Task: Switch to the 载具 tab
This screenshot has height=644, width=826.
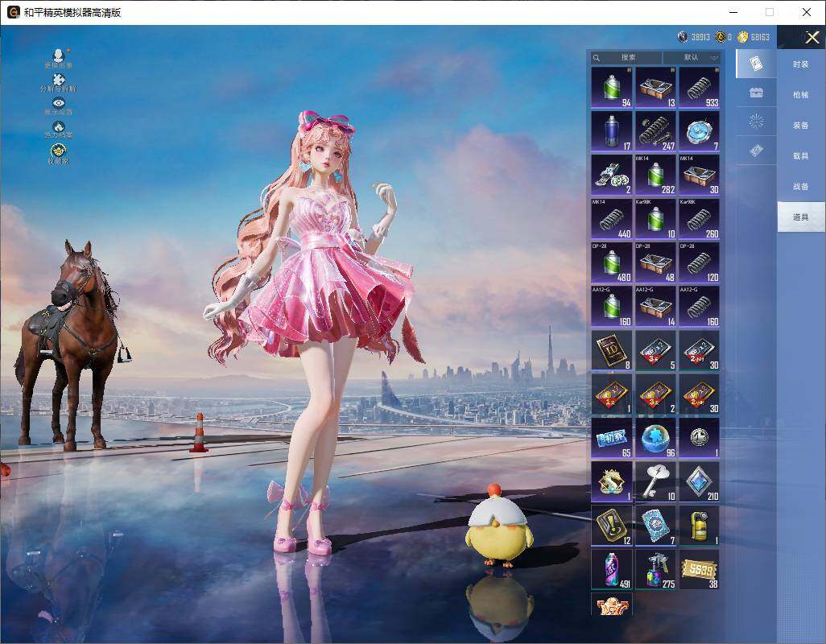Action: [801, 156]
